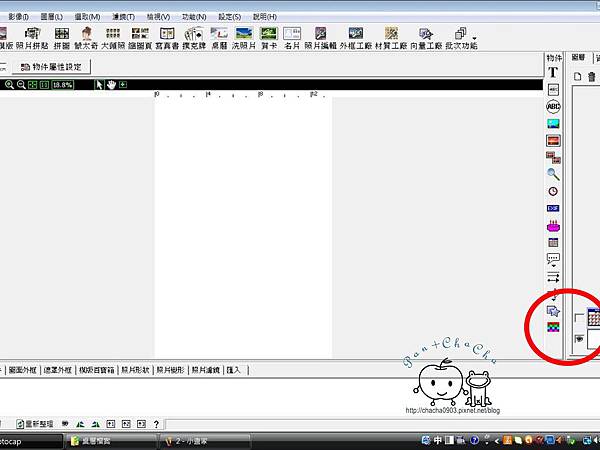Viewport: 600px width, 450px height.
Task: Open the 批次功能 batch functions
Action: [x=461, y=38]
